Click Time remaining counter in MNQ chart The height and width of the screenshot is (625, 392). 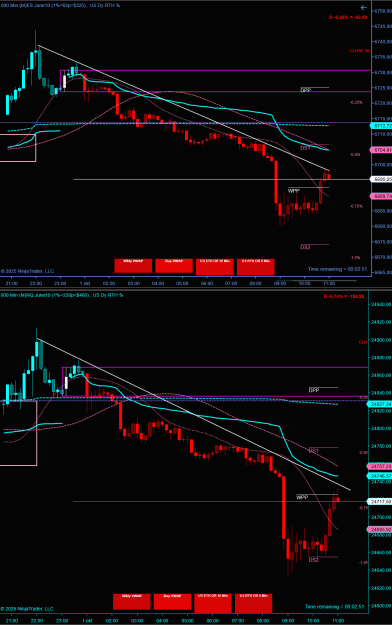pos(336,606)
